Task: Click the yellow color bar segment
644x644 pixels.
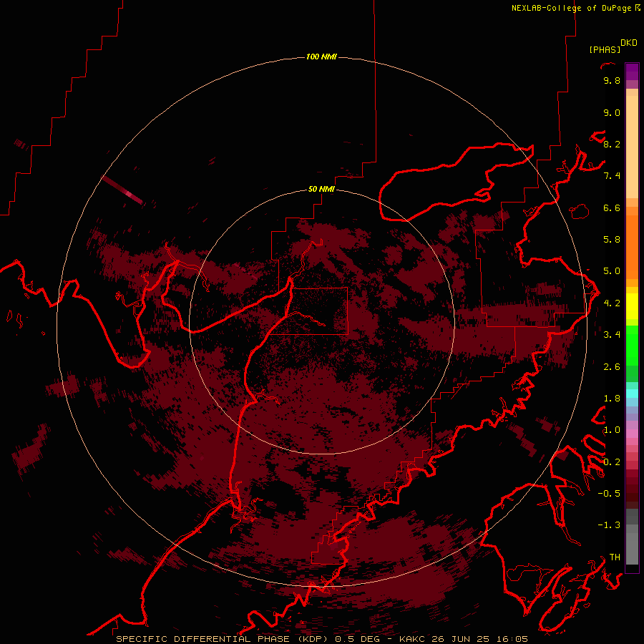Action: tap(632, 306)
